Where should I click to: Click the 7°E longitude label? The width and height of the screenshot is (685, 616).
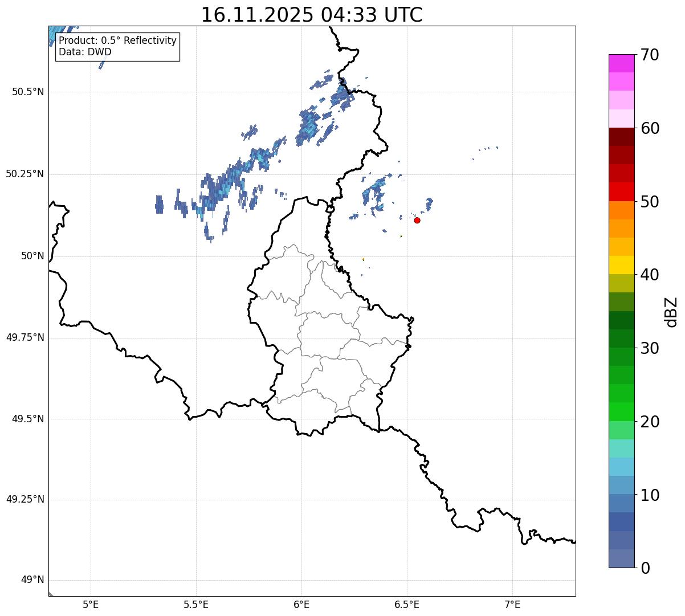[512, 604]
